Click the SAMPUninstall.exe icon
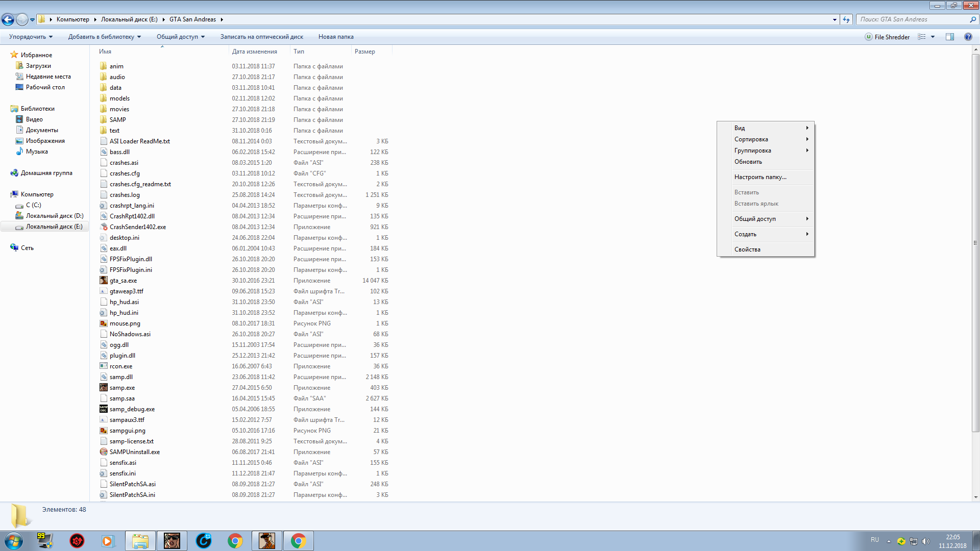Viewport: 980px width, 551px height. pyautogui.click(x=104, y=452)
